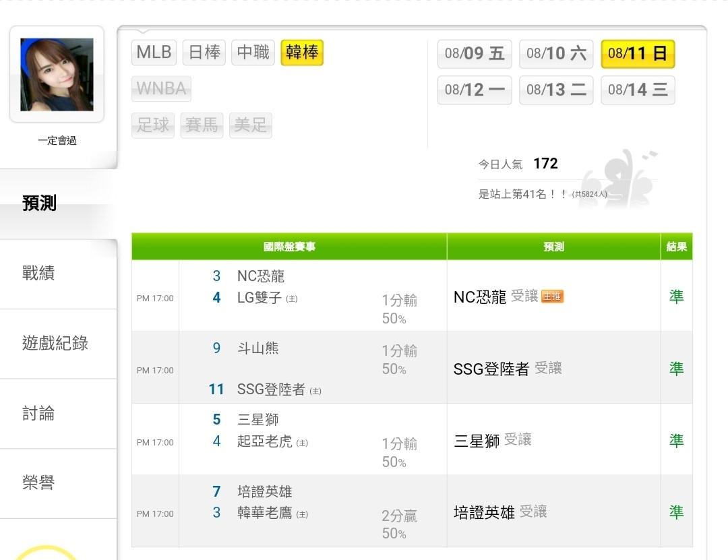Click the 國際盤賽事 column header
Viewport: 728px width, 560px height.
pos(289,247)
